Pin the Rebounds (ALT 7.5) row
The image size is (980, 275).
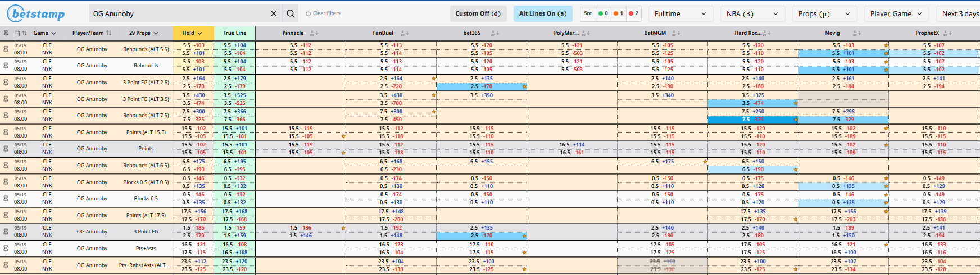pyautogui.click(x=6, y=116)
